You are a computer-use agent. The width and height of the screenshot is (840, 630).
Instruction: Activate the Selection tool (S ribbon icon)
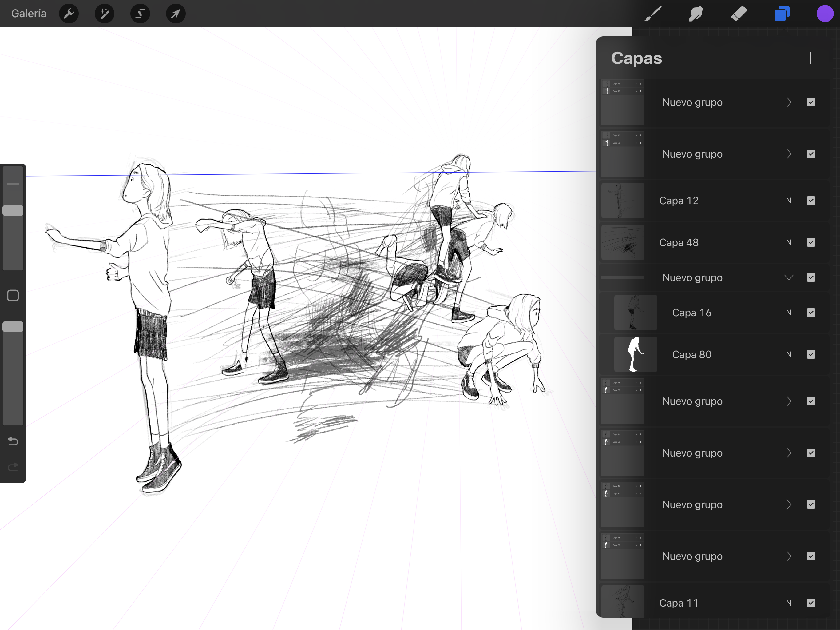coord(140,14)
